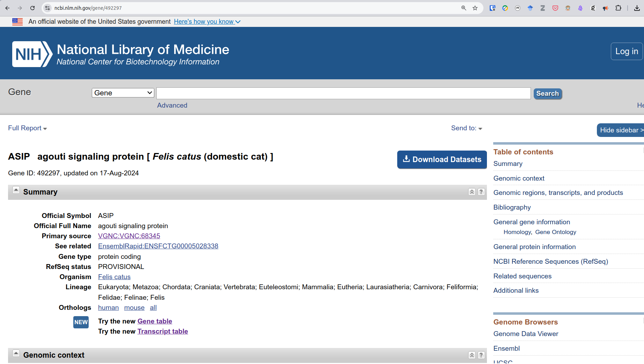Select Genomic context in table of contents

519,178
